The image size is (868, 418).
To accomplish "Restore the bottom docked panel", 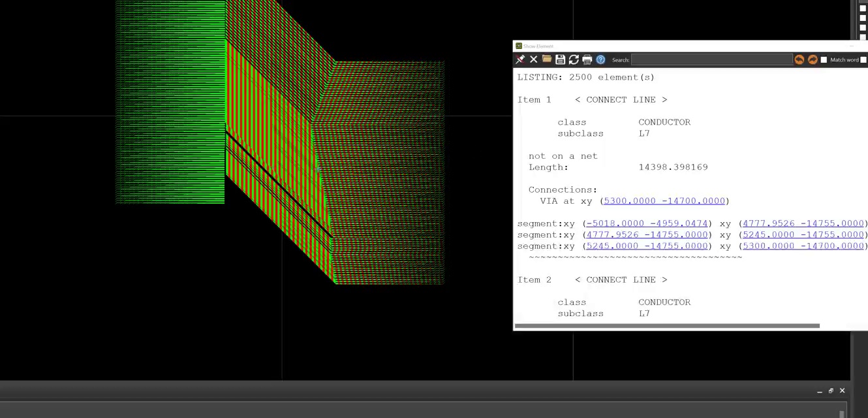I will click(831, 391).
